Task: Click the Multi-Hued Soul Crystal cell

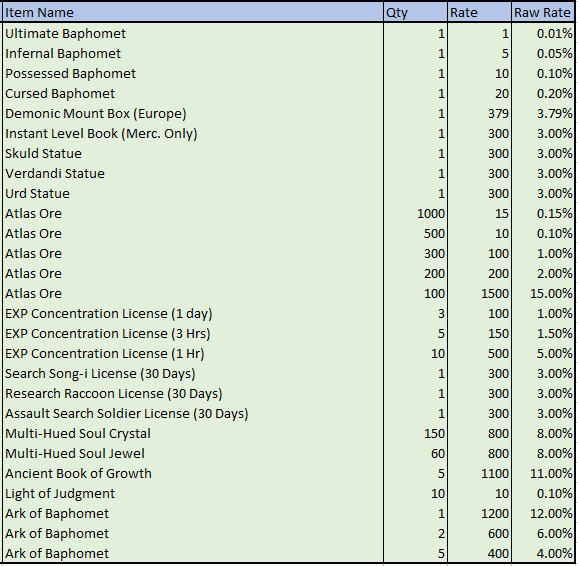Action: click(x=193, y=434)
